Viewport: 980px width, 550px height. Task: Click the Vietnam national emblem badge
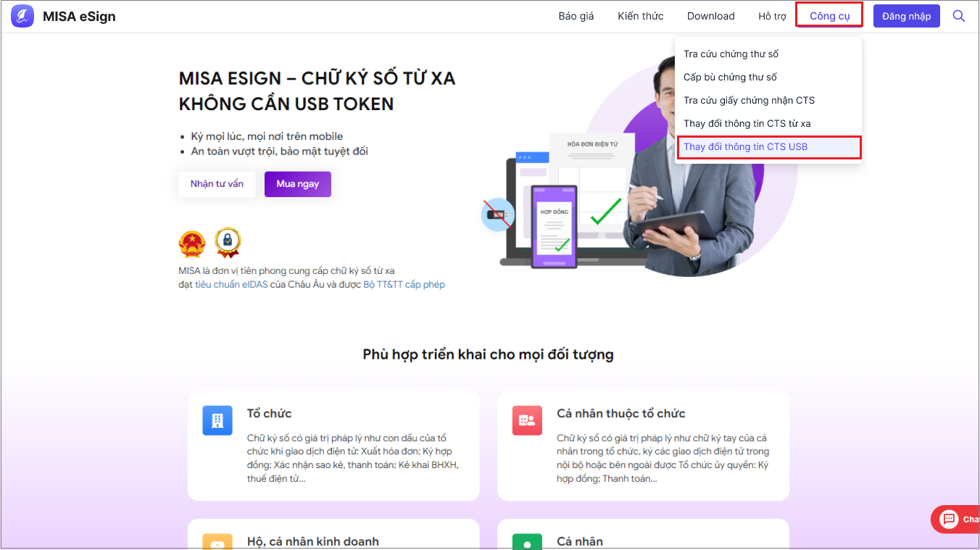click(192, 244)
